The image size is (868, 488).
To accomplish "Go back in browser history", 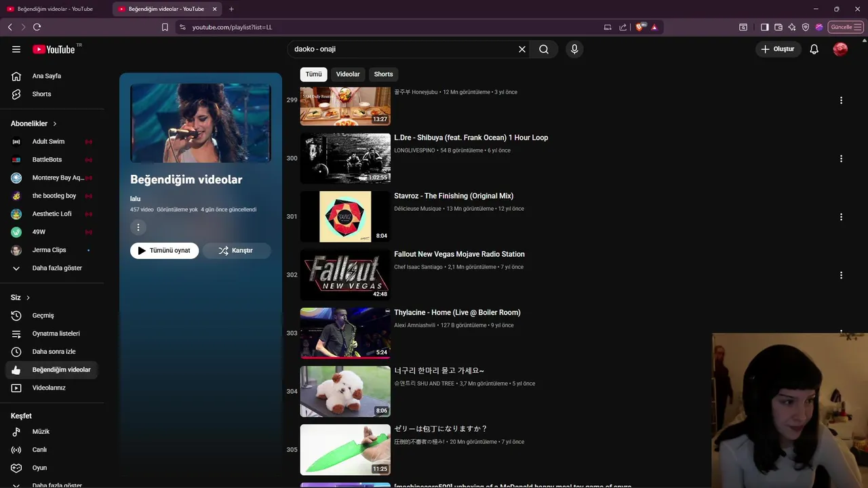I will 9,27.
